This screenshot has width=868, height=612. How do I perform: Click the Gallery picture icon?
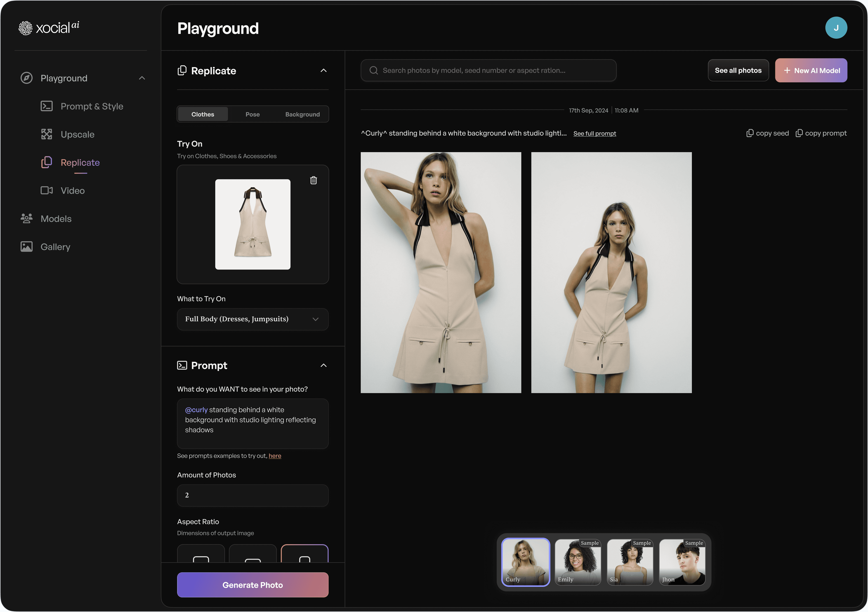coord(26,247)
